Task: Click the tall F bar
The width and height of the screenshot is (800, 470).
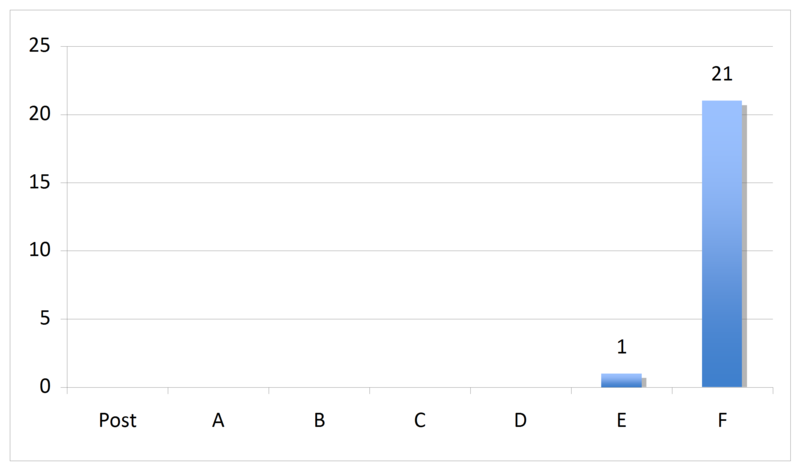Action: tap(722, 243)
